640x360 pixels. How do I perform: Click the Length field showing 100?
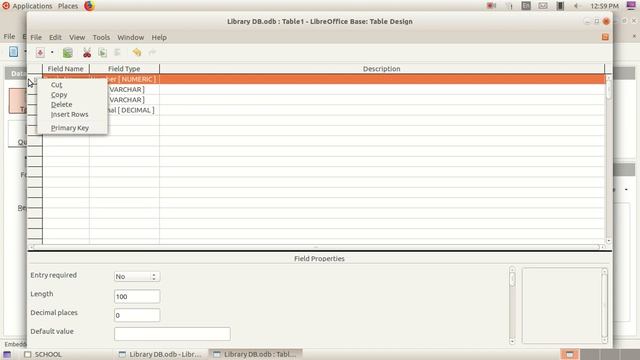(137, 296)
